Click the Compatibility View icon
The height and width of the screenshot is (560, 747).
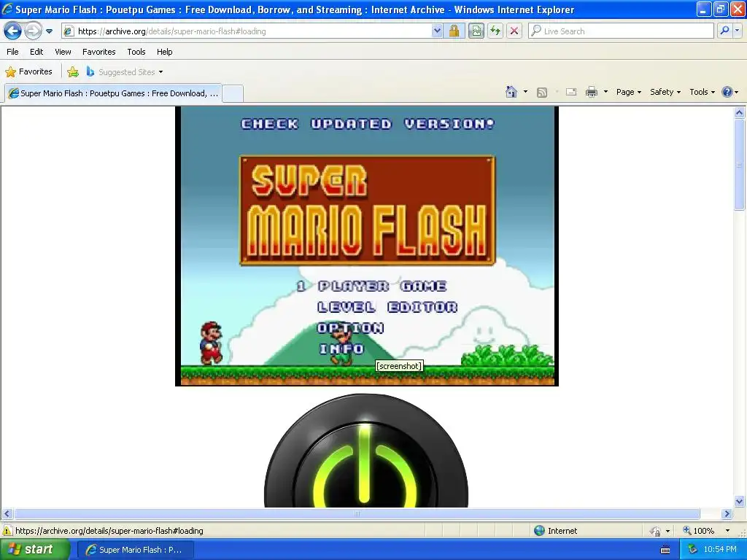pyautogui.click(x=476, y=31)
